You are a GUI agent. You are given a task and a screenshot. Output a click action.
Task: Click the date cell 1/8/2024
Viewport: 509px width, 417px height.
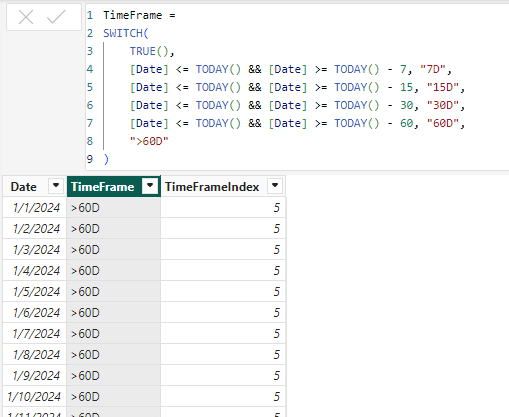click(35, 355)
